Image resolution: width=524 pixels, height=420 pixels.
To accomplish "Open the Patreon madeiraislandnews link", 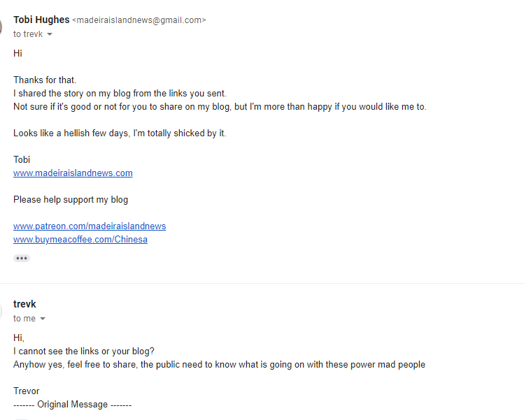I will tap(90, 226).
